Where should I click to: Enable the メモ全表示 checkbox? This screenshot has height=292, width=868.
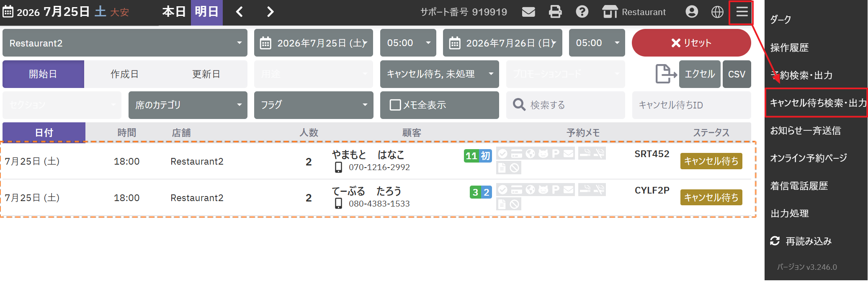click(x=395, y=105)
